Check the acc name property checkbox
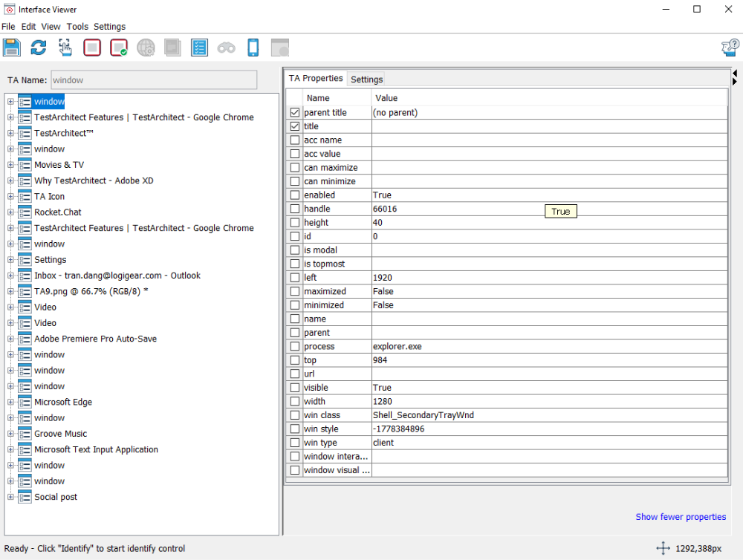This screenshot has width=743, height=560. pyautogui.click(x=295, y=140)
